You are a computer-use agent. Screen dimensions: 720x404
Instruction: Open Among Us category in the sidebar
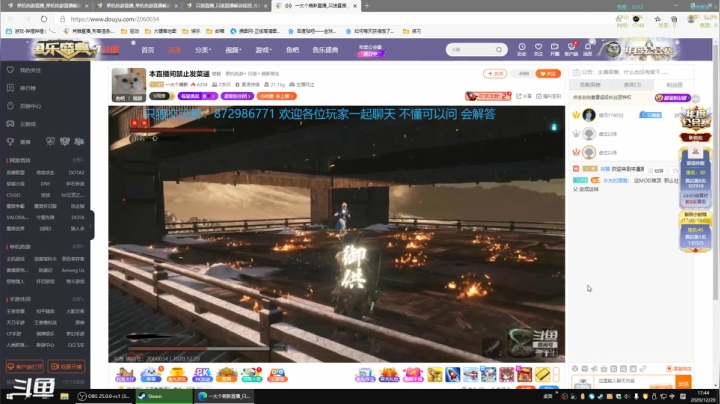[x=73, y=270]
